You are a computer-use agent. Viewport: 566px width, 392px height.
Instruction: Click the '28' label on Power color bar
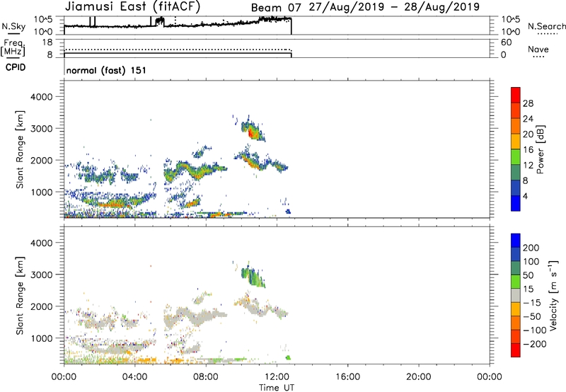(528, 103)
